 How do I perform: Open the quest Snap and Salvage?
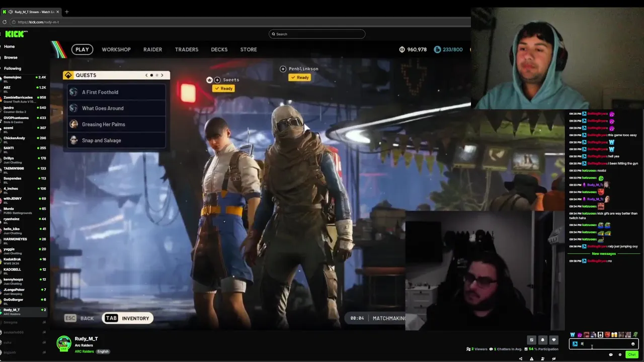[116, 140]
